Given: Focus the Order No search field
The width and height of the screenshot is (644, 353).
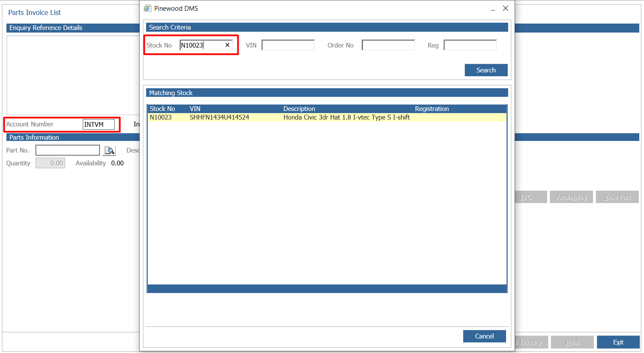Looking at the screenshot, I should coord(388,45).
